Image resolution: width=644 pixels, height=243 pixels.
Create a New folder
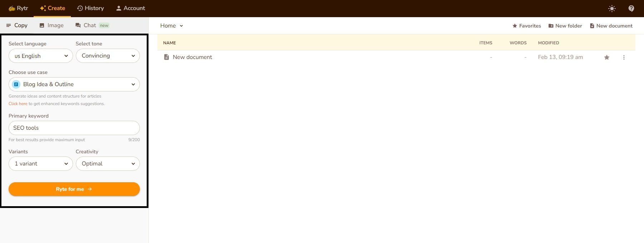[565, 26]
